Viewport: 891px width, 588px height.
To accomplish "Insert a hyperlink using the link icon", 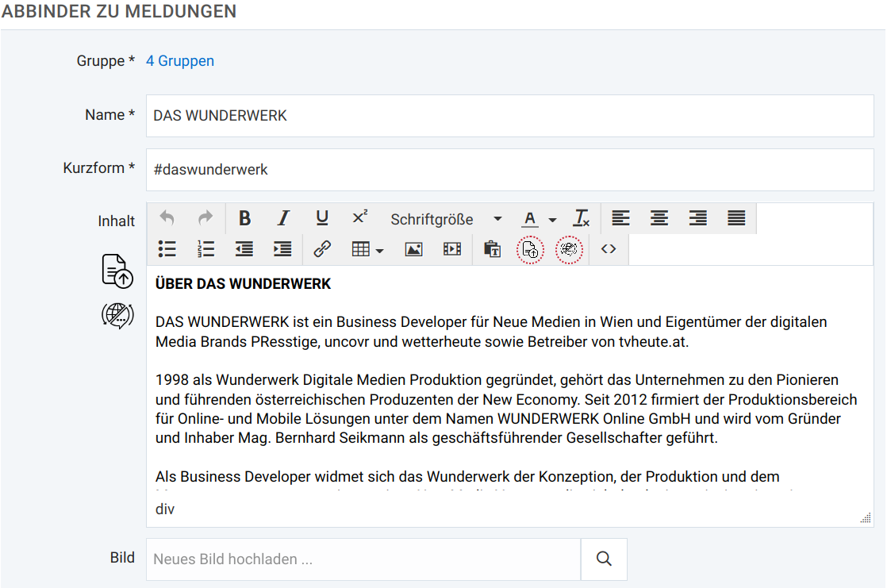I will [321, 248].
